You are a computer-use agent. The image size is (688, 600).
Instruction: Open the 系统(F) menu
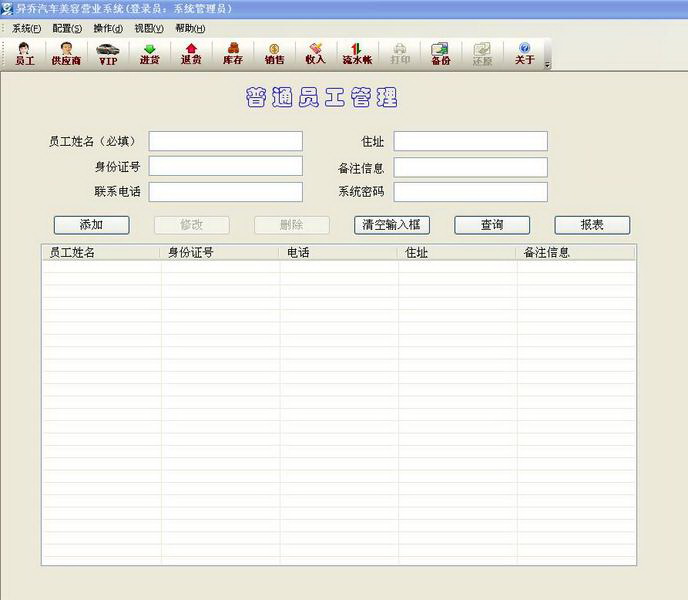pyautogui.click(x=27, y=29)
